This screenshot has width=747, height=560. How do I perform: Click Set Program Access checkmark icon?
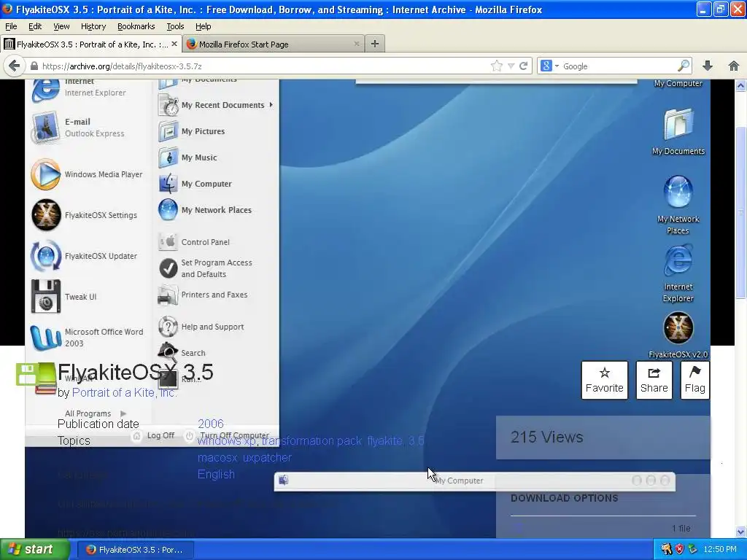tap(169, 268)
